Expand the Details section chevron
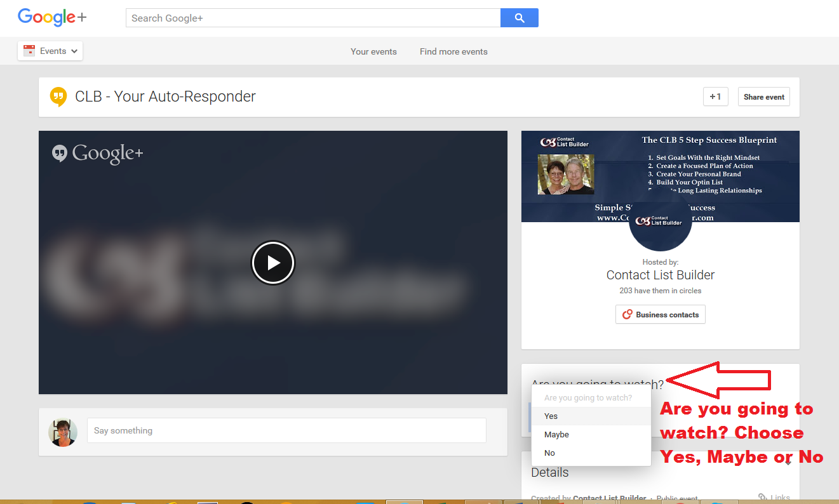This screenshot has height=504, width=839. tap(788, 463)
